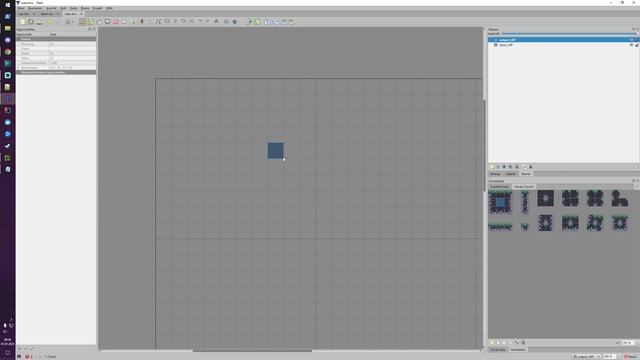Click the add property icon below properties panel

[x=19, y=349]
